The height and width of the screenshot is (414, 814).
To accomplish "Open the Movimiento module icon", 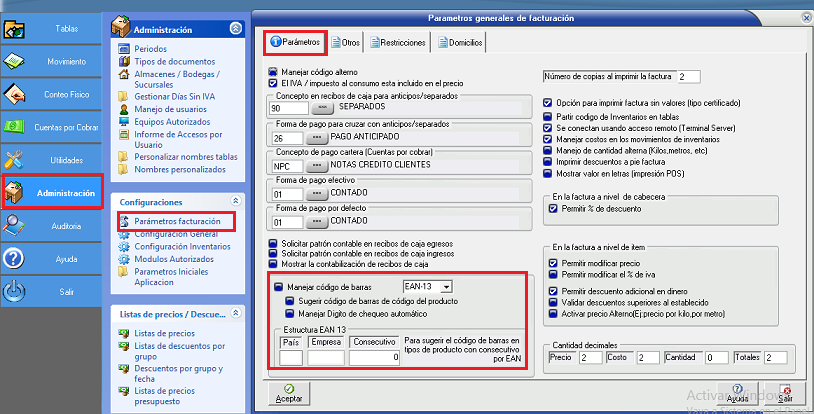I will (x=16, y=61).
